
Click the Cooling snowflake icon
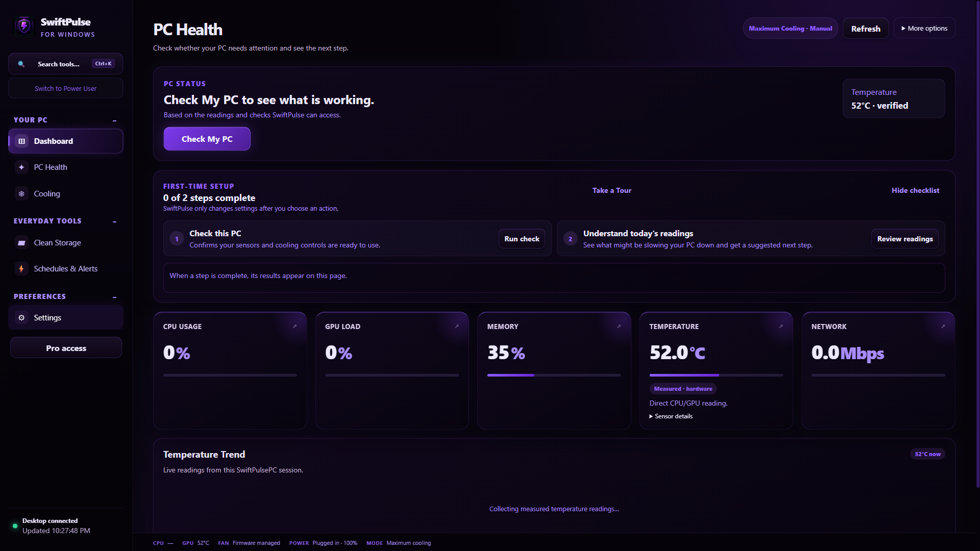(21, 194)
